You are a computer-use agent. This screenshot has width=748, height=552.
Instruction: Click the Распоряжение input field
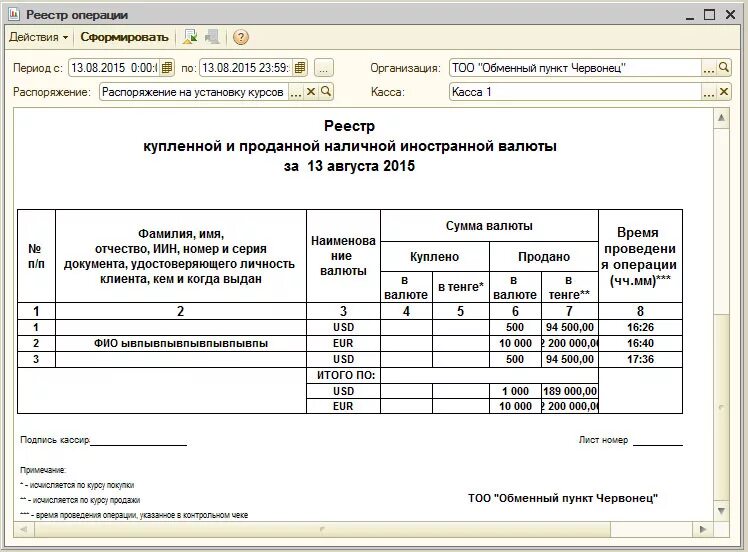[193, 92]
